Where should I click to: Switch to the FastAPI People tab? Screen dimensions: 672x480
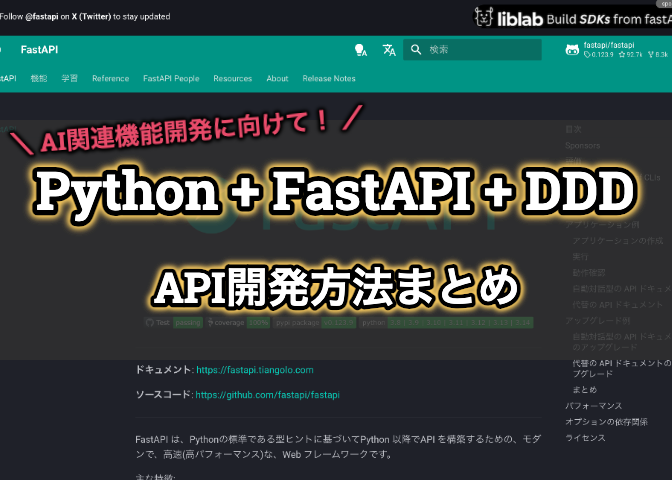pos(171,78)
